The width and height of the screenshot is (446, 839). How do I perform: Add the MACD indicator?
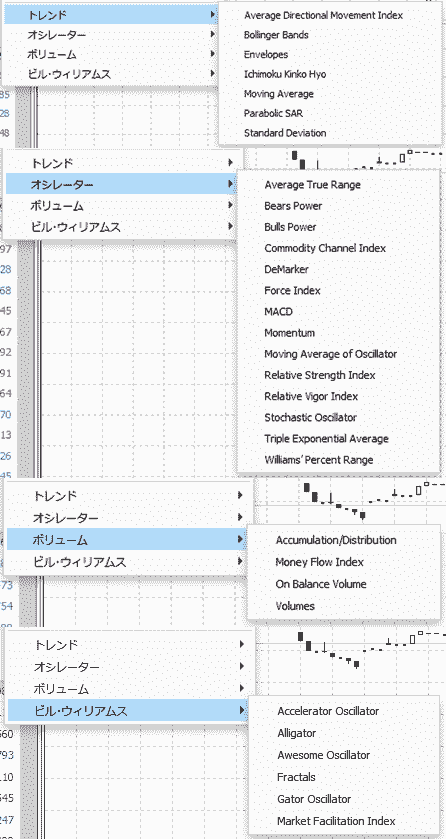click(x=278, y=311)
